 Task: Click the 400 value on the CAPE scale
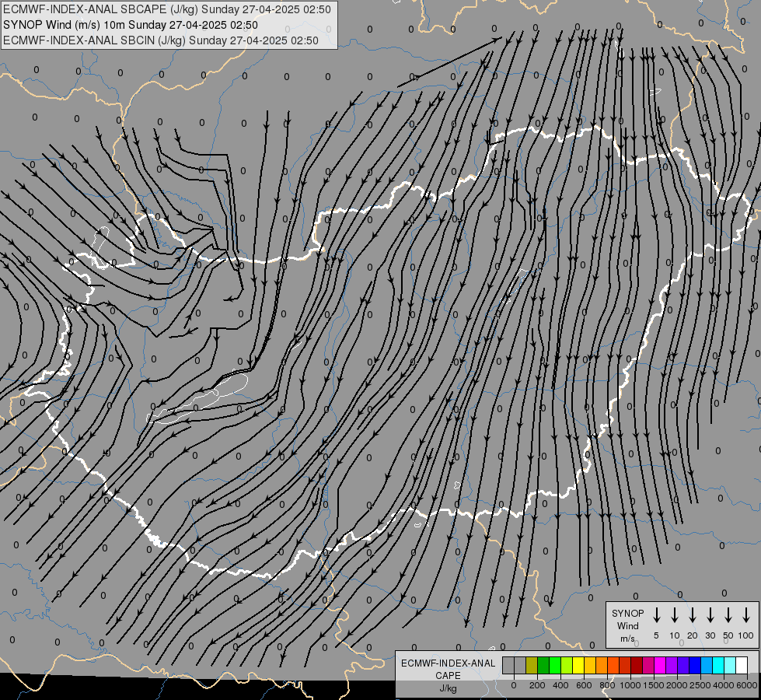click(x=560, y=685)
